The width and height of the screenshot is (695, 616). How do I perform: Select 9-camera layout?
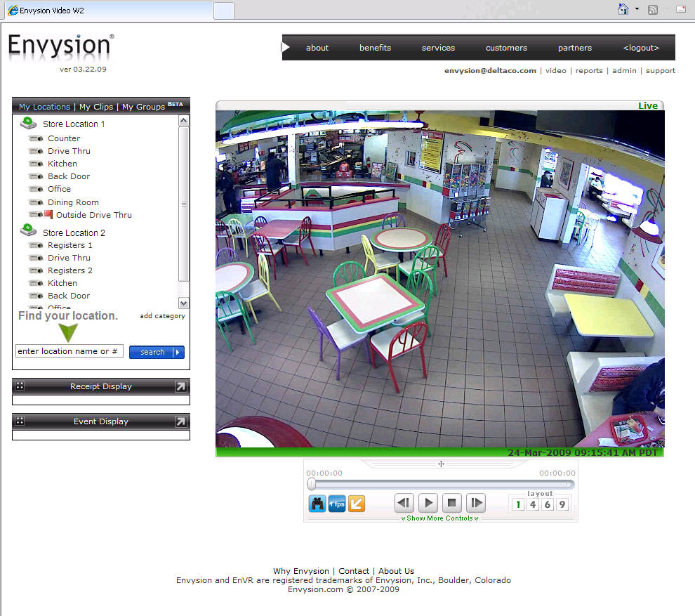tap(562, 504)
